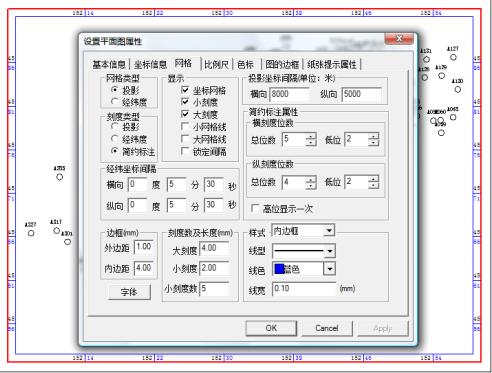Image resolution: width=492 pixels, height=373 pixels.
Task: Switch to the 基本信息 tab
Action: pos(109,64)
